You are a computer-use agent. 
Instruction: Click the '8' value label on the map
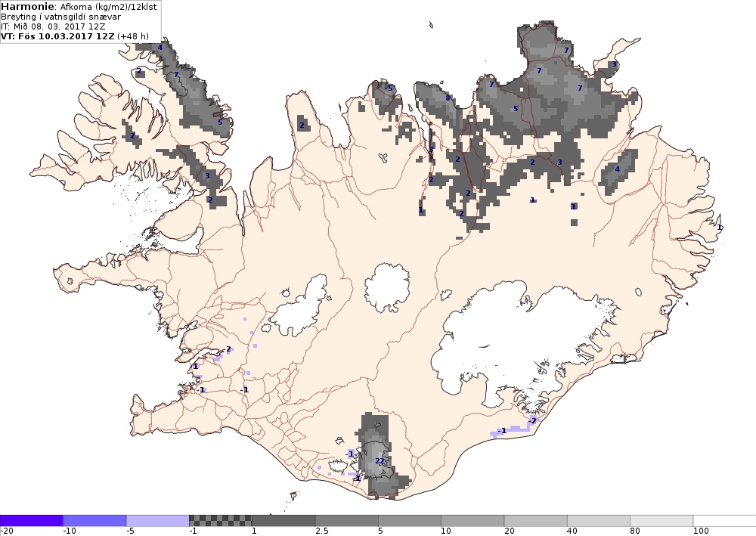448,98
